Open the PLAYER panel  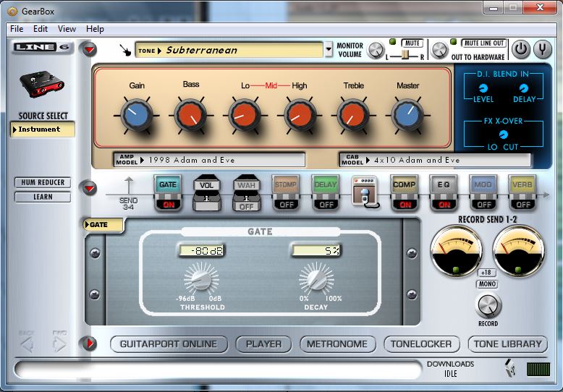[x=263, y=344]
